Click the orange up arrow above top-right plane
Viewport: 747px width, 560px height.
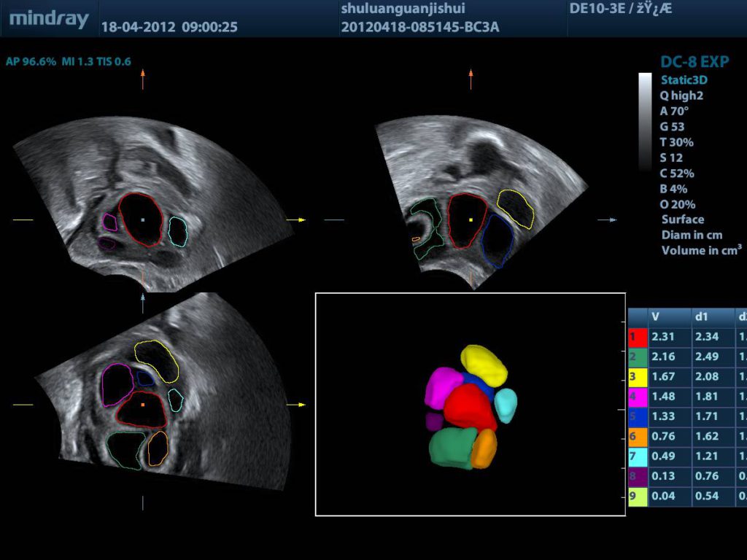point(471,77)
